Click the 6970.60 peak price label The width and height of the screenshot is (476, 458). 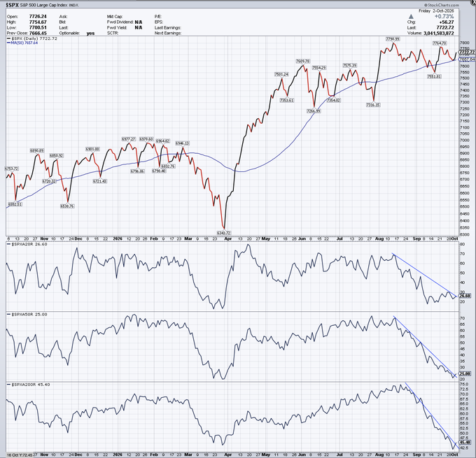146,139
